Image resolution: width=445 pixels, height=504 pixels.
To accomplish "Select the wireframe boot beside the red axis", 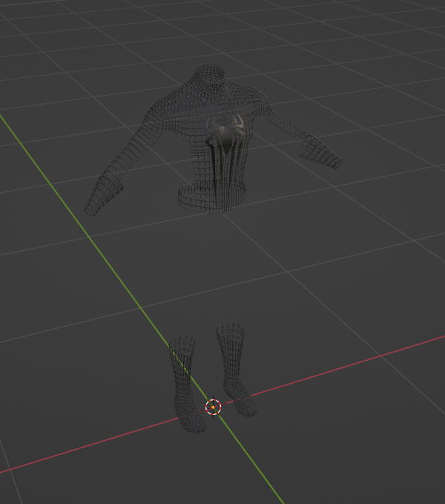I will [x=237, y=370].
